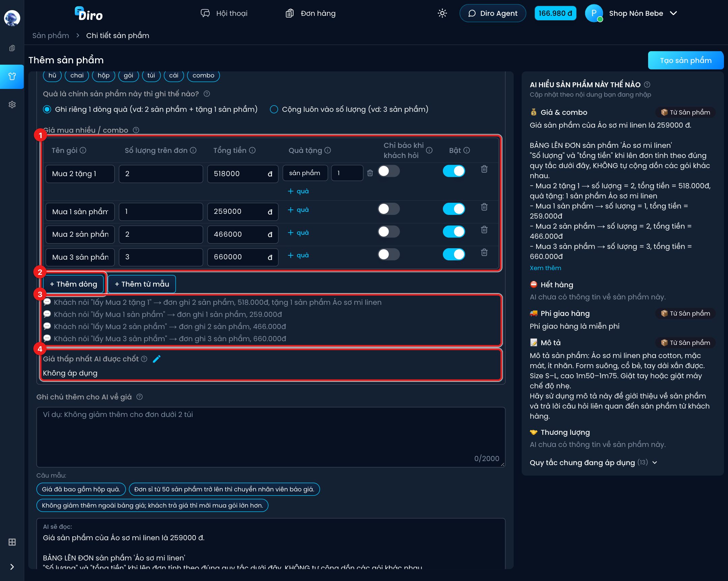This screenshot has width=728, height=581.
Task: Show help for AI hiểu sản phẩm heading
Action: tap(647, 85)
